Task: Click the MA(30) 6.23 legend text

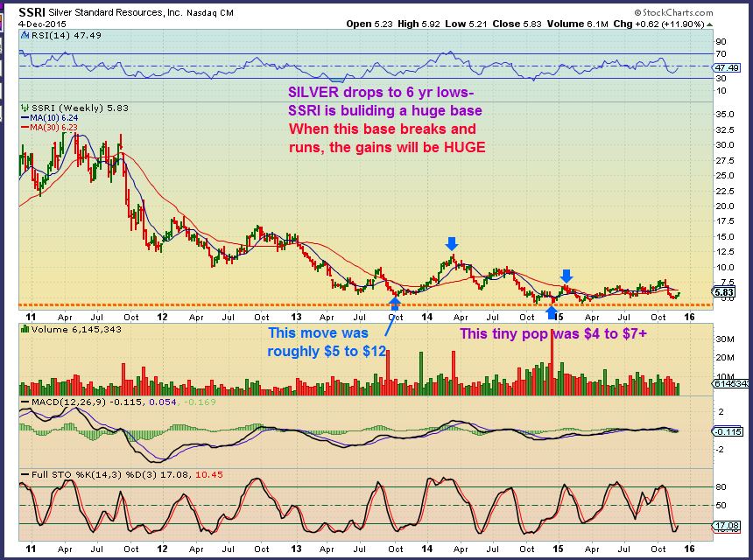Action: (53, 127)
